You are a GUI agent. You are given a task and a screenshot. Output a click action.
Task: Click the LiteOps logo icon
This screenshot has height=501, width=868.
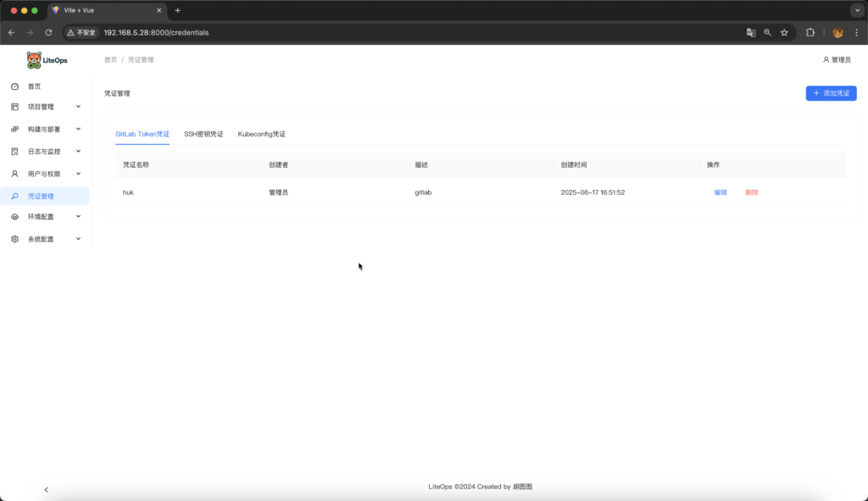pos(34,60)
